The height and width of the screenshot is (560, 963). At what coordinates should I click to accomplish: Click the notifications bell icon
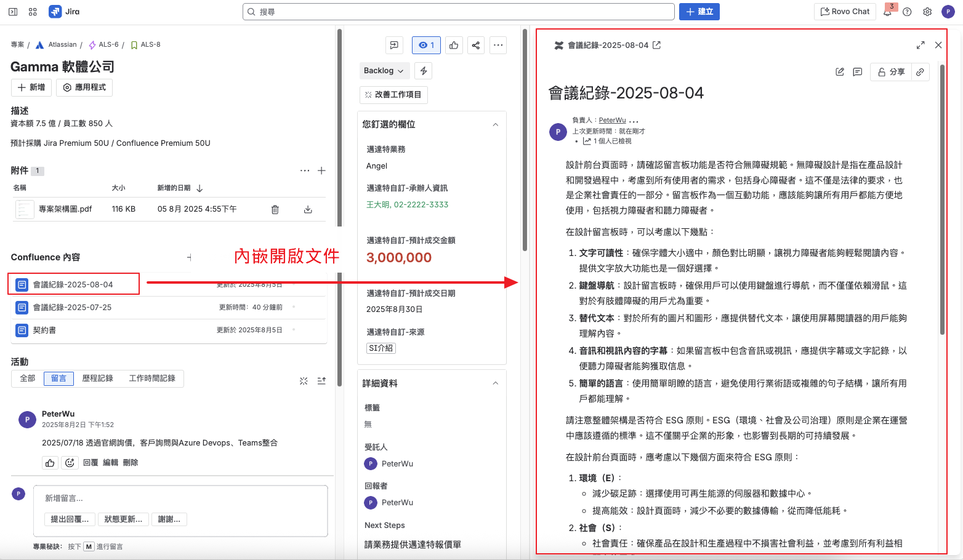click(x=887, y=12)
